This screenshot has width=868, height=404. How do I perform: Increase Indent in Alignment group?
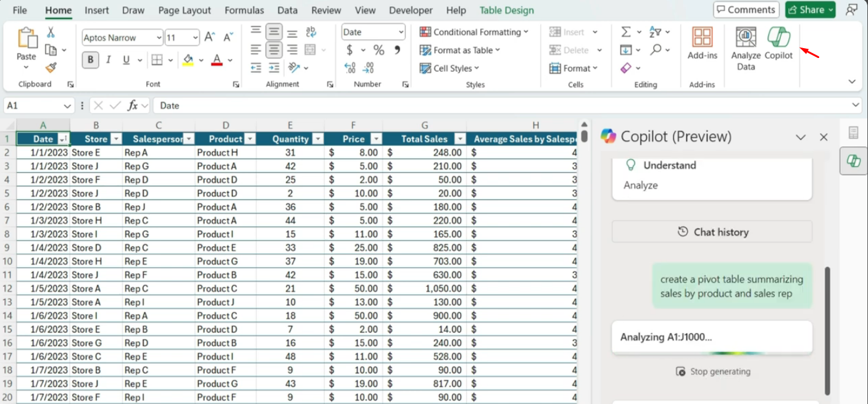tap(274, 68)
